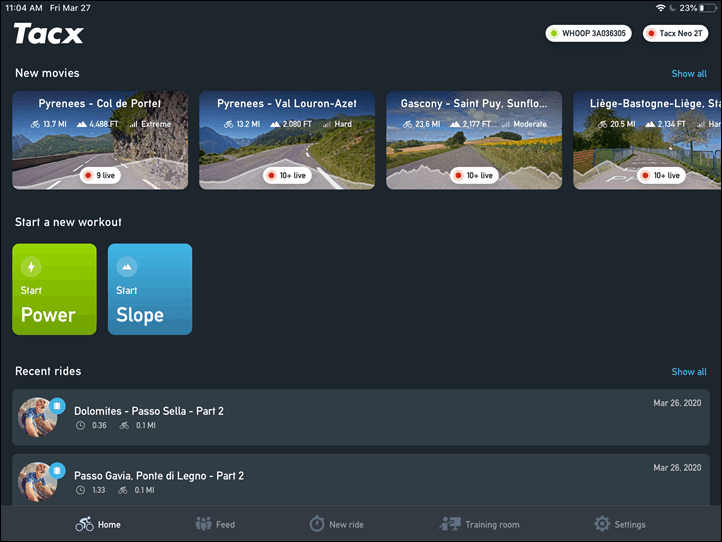
Task: Open Gascony - Saint Puy Sunflower movie
Action: [474, 140]
